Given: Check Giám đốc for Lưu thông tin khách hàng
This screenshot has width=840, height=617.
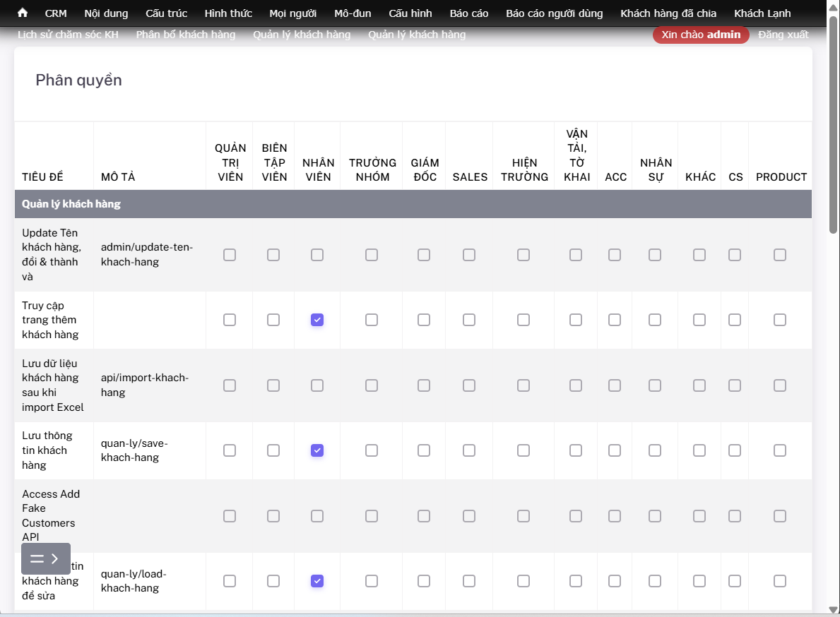Looking at the screenshot, I should coord(424,450).
